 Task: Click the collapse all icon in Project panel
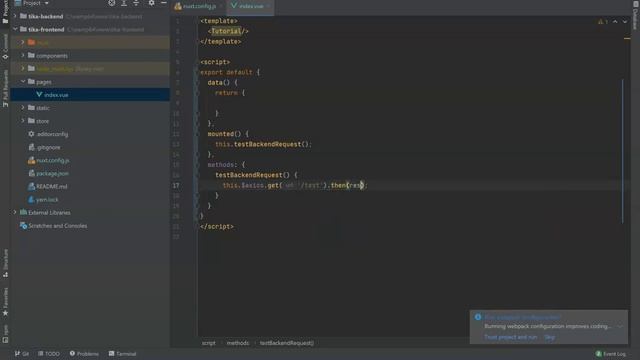(x=136, y=3)
